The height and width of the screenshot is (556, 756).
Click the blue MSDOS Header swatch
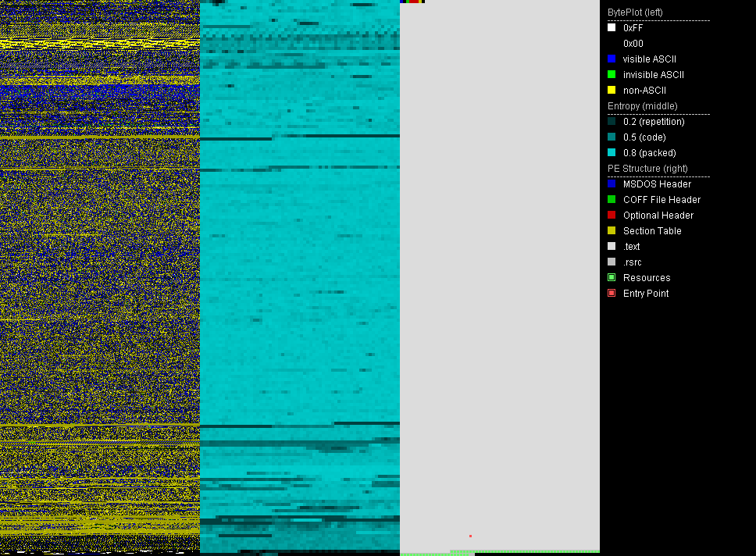click(612, 184)
